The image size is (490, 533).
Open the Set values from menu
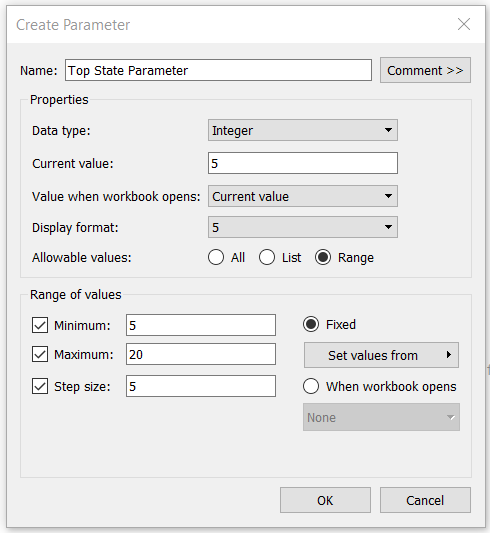click(381, 355)
